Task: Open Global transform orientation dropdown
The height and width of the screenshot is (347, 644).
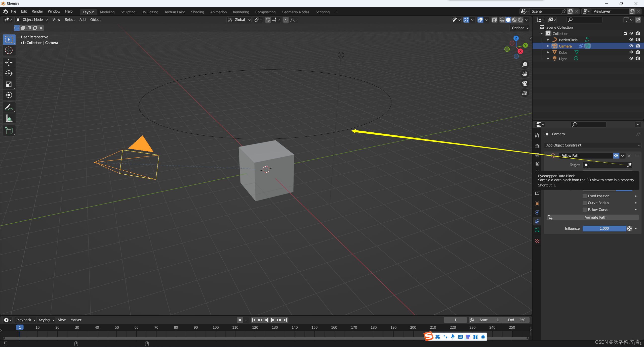Action: pyautogui.click(x=239, y=20)
